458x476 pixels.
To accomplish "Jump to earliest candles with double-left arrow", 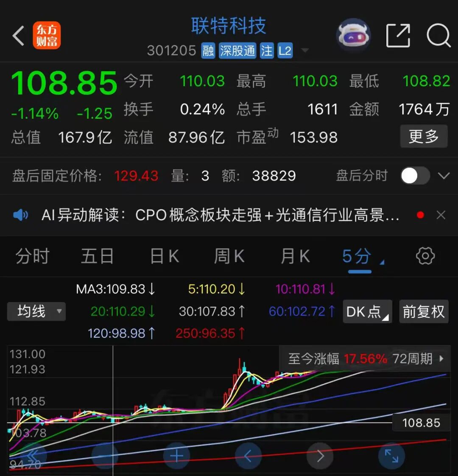I will (x=33, y=456).
